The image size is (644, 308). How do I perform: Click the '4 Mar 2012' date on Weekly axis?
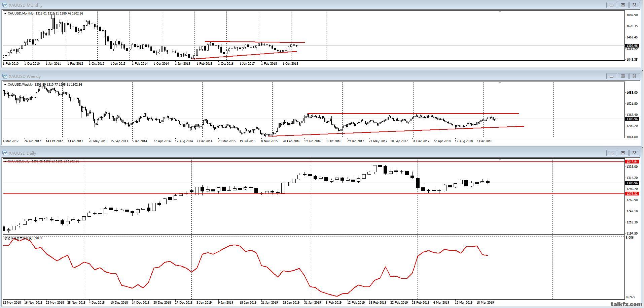[11, 141]
